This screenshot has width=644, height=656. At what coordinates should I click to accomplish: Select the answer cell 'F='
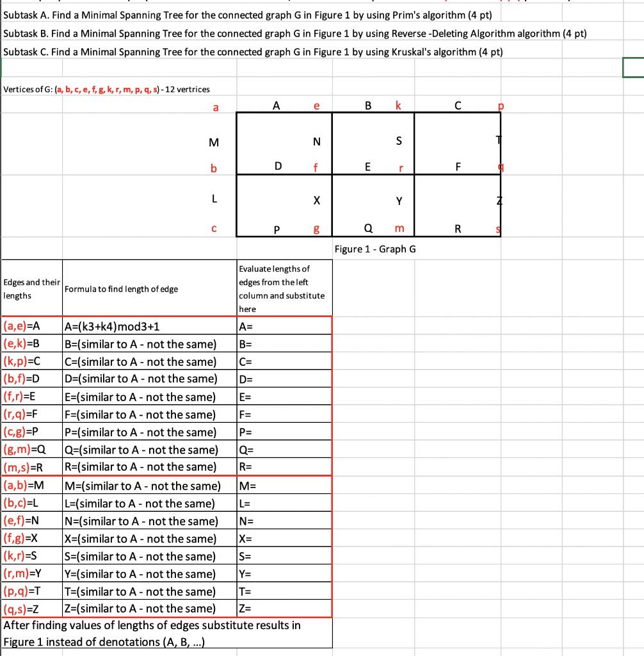pos(284,414)
